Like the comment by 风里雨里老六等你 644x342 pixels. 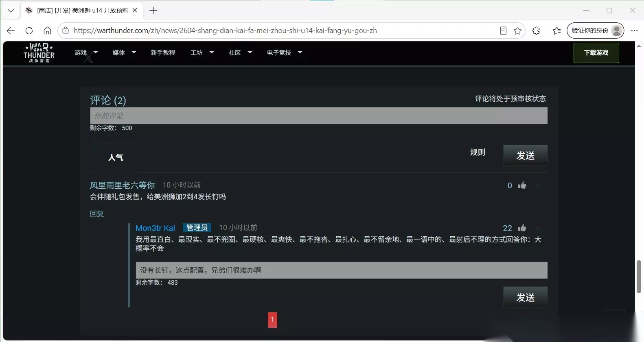point(522,185)
